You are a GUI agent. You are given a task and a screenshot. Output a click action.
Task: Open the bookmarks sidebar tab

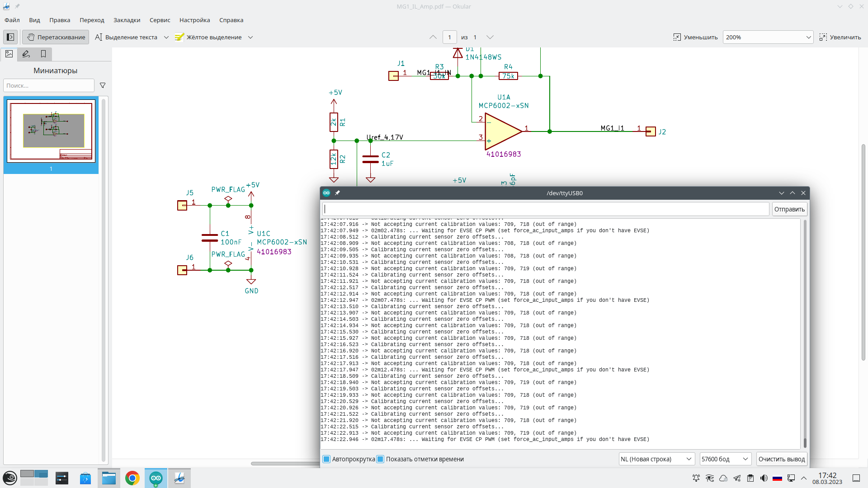(43, 54)
